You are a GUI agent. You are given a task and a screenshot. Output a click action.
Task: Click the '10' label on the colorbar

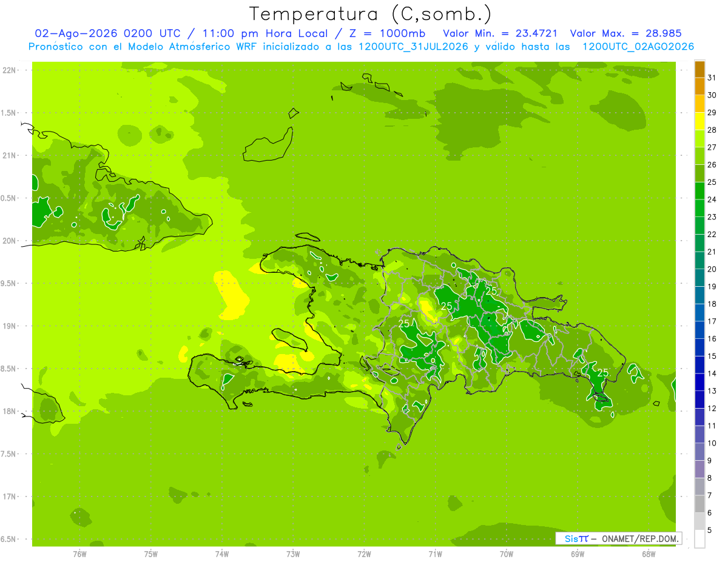pyautogui.click(x=712, y=443)
